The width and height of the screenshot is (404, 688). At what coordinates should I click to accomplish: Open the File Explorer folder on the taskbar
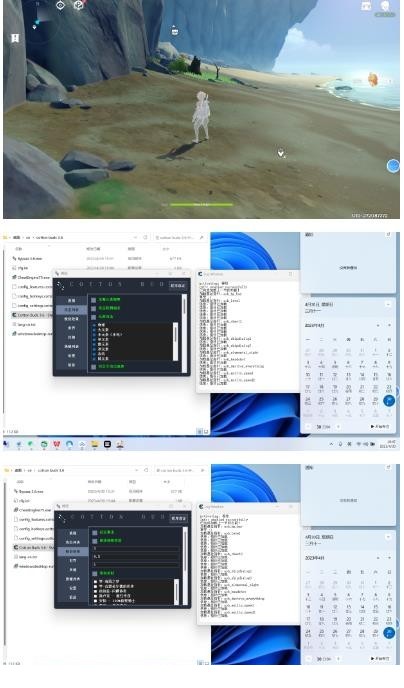(x=95, y=444)
